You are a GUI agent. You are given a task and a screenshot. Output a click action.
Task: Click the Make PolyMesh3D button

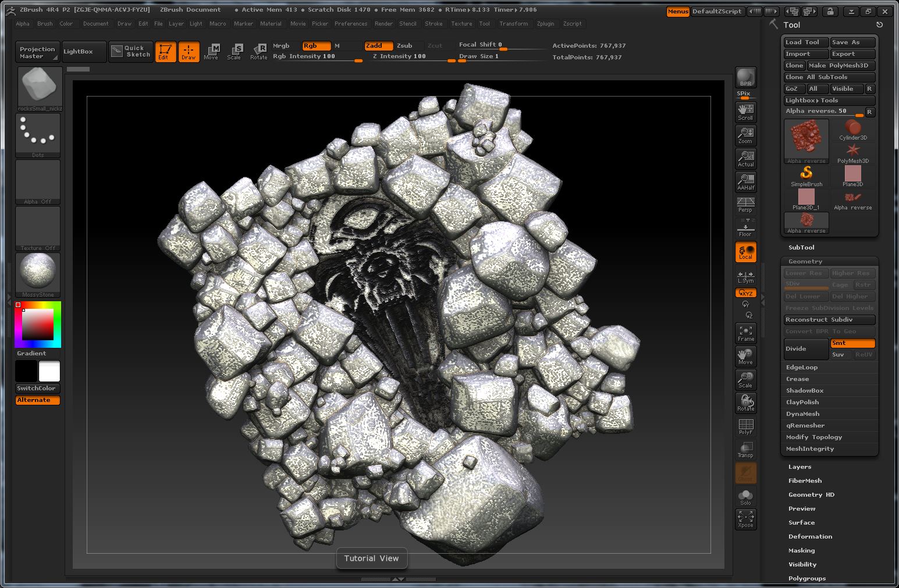click(841, 66)
